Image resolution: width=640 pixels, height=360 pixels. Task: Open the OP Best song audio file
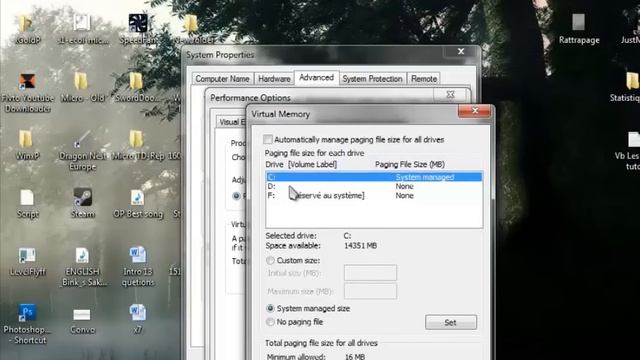click(x=138, y=198)
